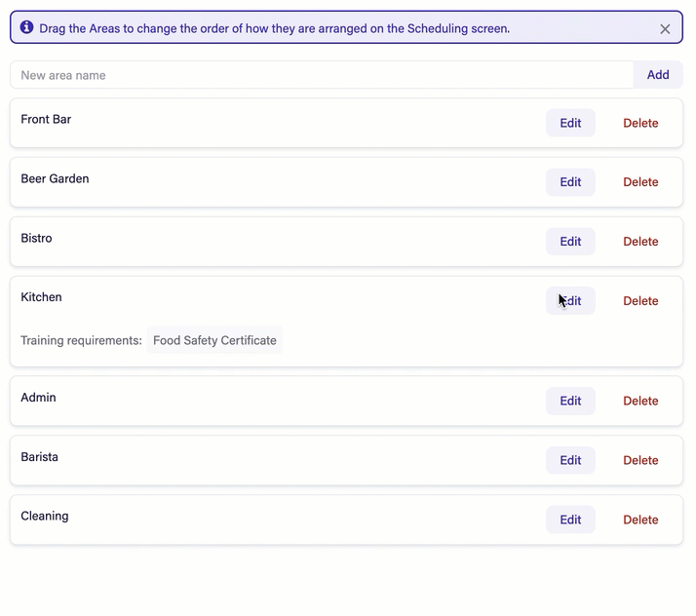
Task: Edit the Beer Garden area
Action: pyautogui.click(x=570, y=182)
